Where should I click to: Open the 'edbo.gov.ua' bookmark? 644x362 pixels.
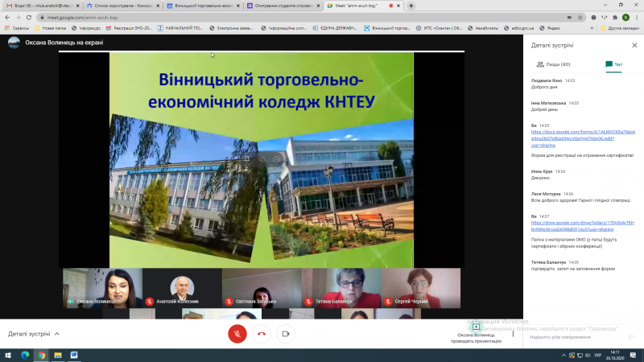point(518,28)
